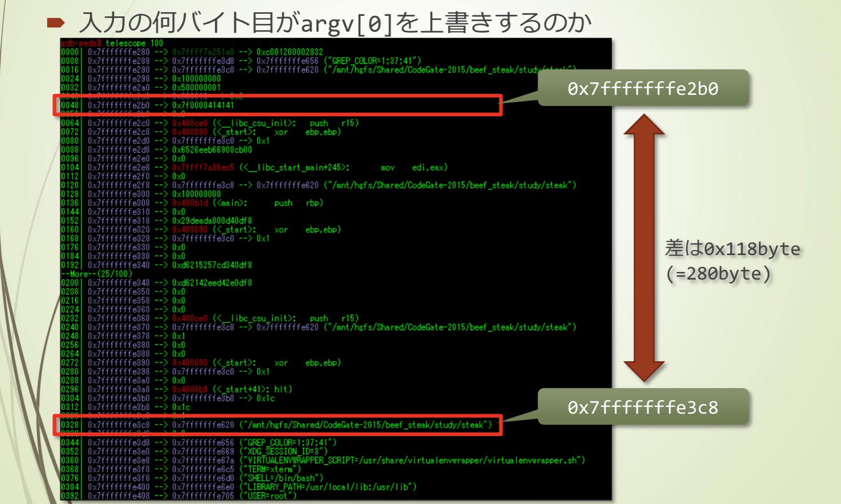Select value 0x1c in row 0312
The image size is (841, 504).
pyautogui.click(x=181, y=407)
